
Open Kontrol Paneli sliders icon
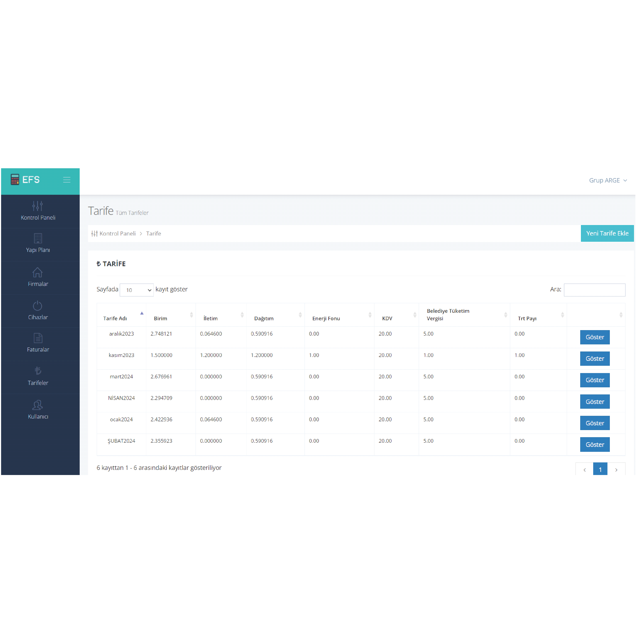click(37, 206)
